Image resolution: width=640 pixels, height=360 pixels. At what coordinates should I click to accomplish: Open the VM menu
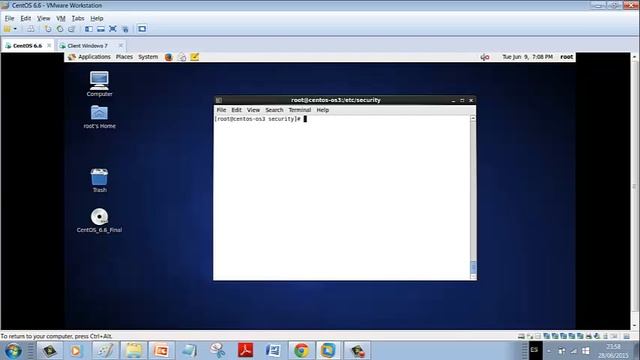point(61,18)
